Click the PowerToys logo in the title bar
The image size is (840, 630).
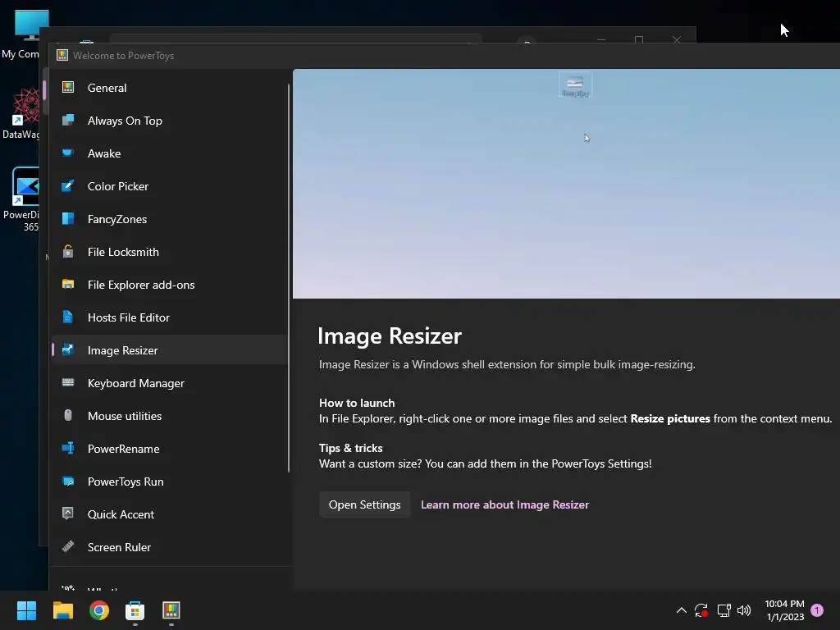tap(62, 55)
